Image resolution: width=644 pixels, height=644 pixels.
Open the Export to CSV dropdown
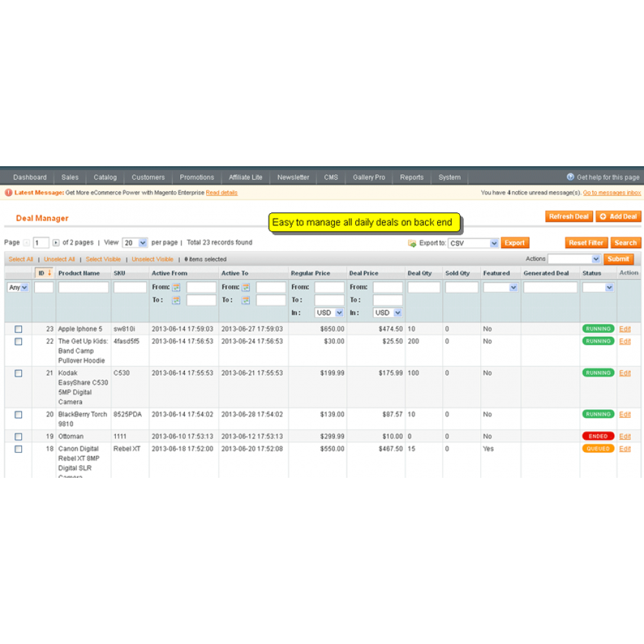click(x=473, y=243)
